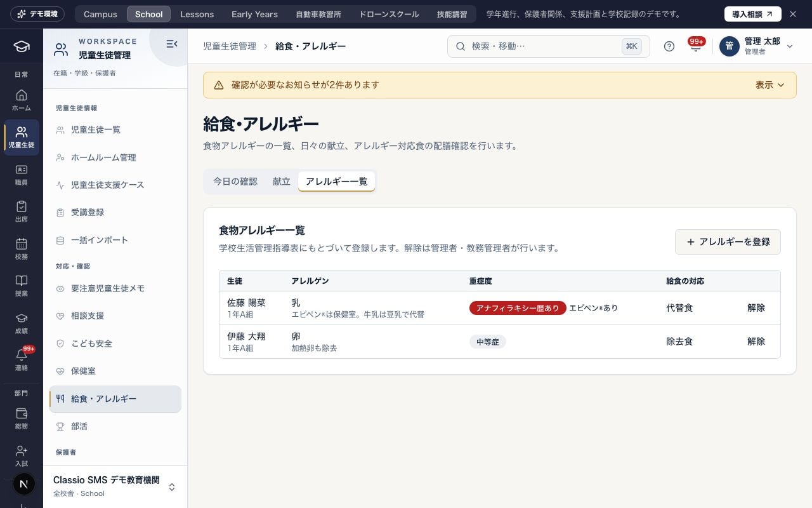The image size is (812, 508).
Task: Click the アレルギーを登録 button
Action: (728, 242)
